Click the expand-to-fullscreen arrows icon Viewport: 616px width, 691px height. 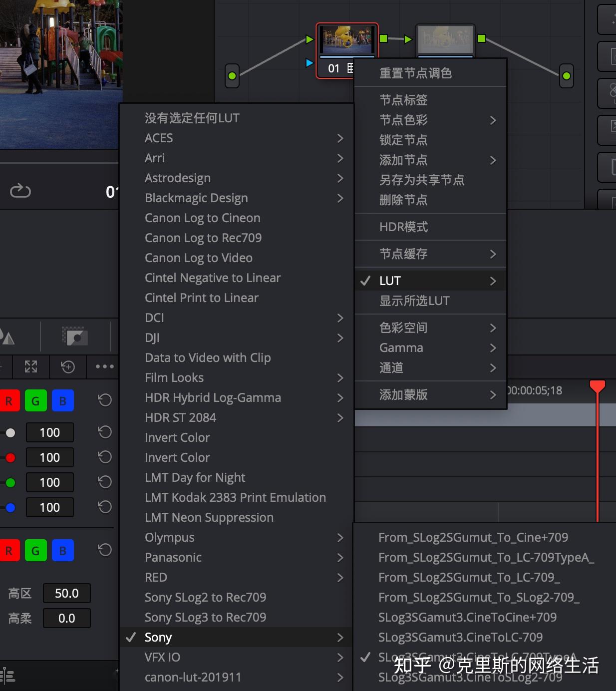30,367
